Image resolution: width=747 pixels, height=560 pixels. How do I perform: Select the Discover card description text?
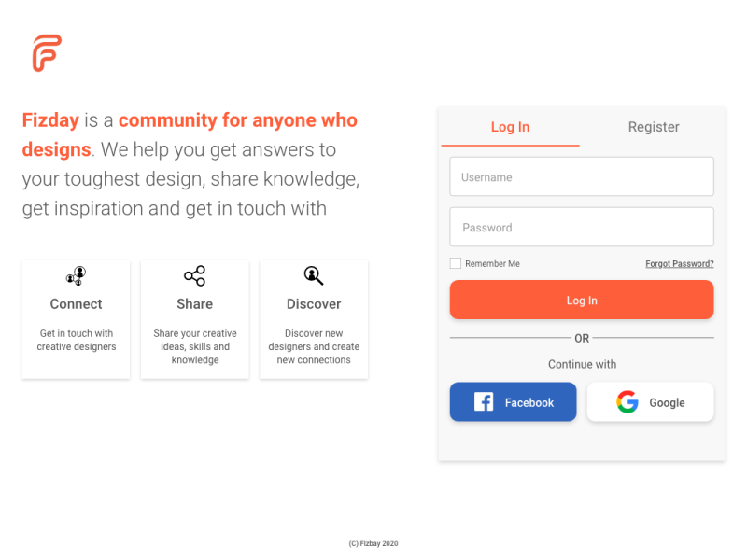314,346
